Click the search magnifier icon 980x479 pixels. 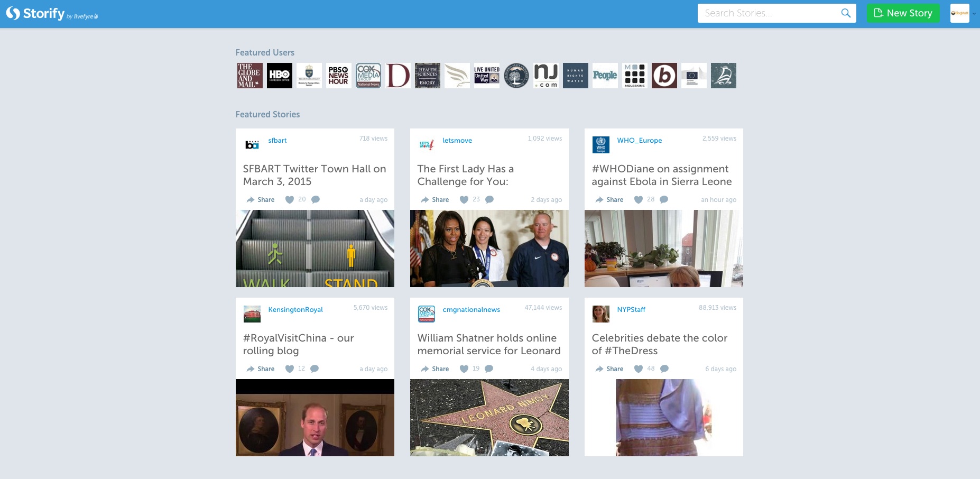pyautogui.click(x=846, y=13)
